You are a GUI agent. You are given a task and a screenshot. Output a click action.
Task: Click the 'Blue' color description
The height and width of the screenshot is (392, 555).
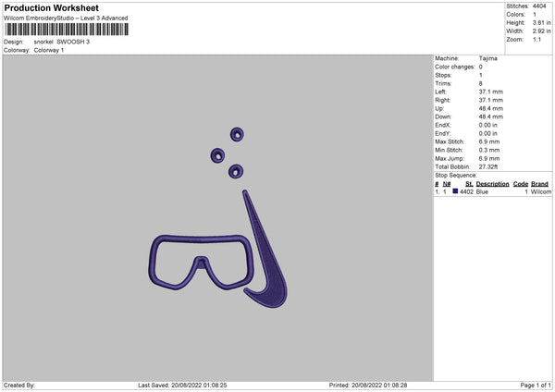[x=482, y=191]
